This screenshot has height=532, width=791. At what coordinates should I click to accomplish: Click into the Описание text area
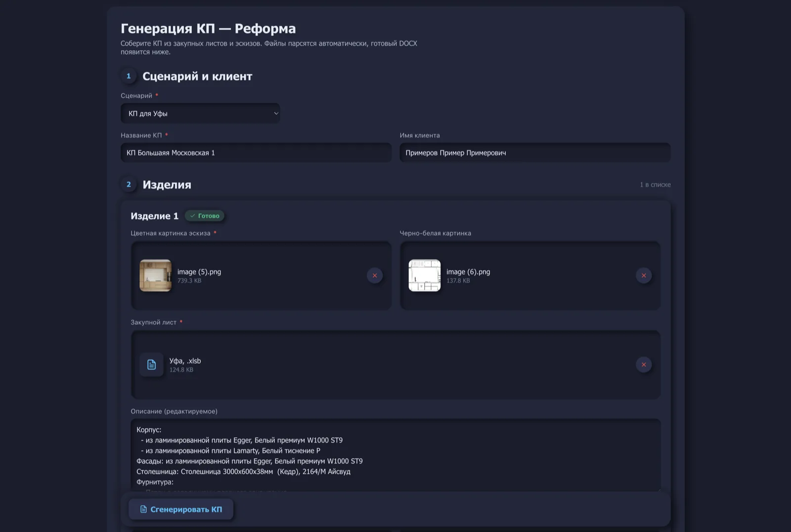(x=395, y=454)
